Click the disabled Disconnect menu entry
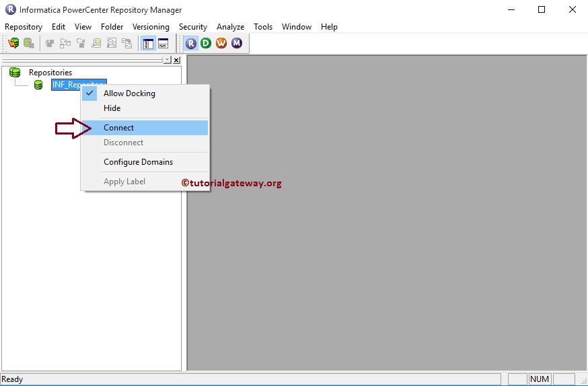588x386 pixels. 145,143
